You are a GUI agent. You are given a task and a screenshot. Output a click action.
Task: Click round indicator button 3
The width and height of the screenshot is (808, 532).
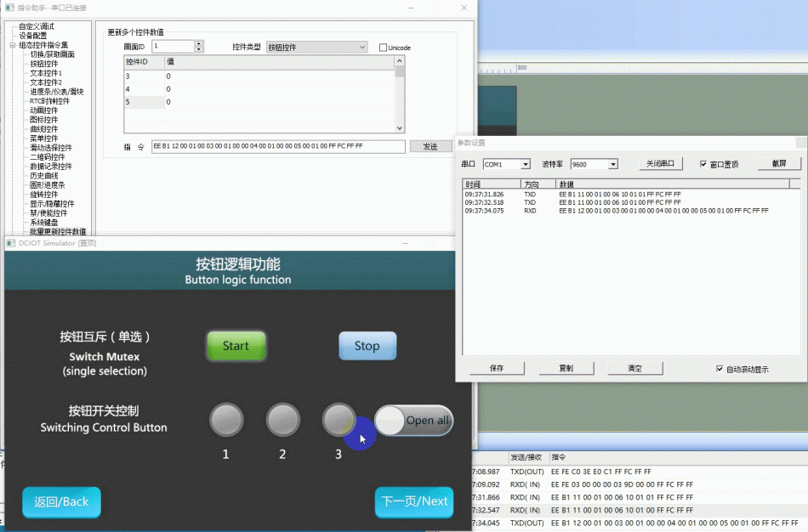point(339,420)
